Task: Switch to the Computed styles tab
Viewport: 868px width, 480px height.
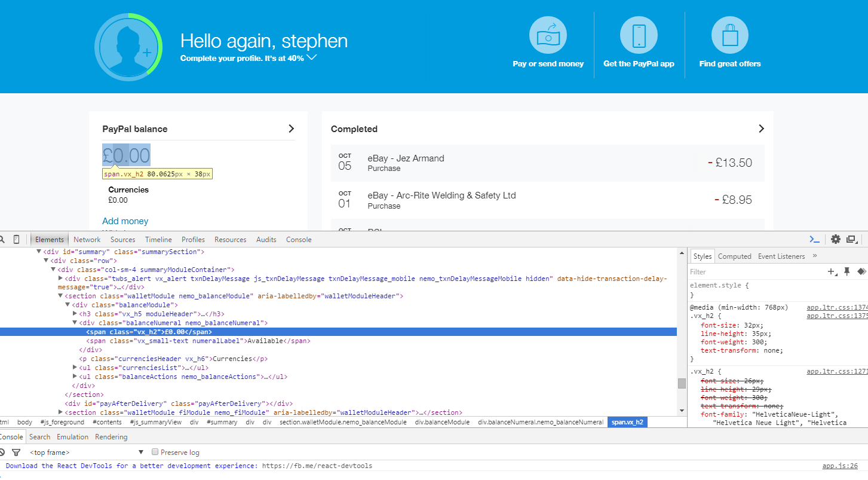Action: point(735,256)
